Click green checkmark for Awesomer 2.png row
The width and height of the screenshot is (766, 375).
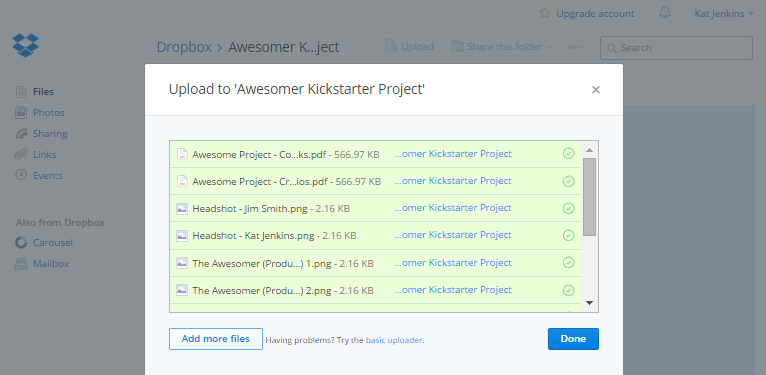coord(568,290)
